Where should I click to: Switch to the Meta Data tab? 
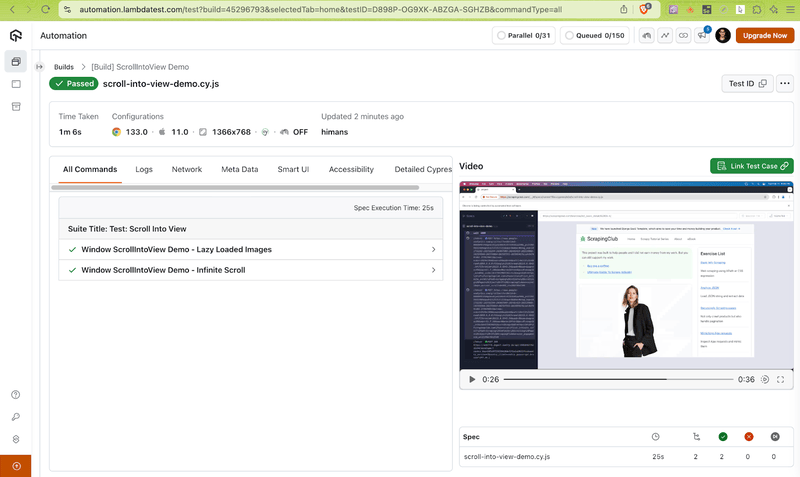tap(240, 169)
